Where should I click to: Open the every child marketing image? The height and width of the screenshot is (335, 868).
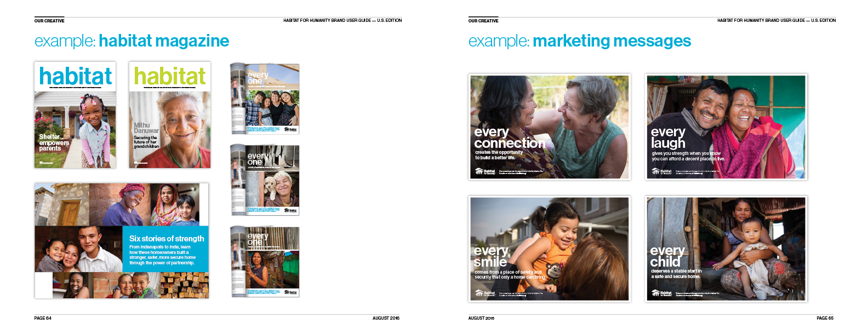coord(726,249)
